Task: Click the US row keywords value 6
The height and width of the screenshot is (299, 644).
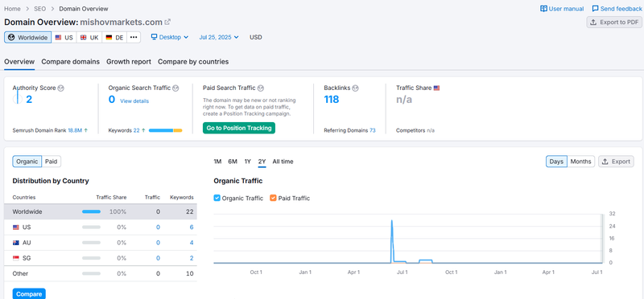Action: pos(192,227)
